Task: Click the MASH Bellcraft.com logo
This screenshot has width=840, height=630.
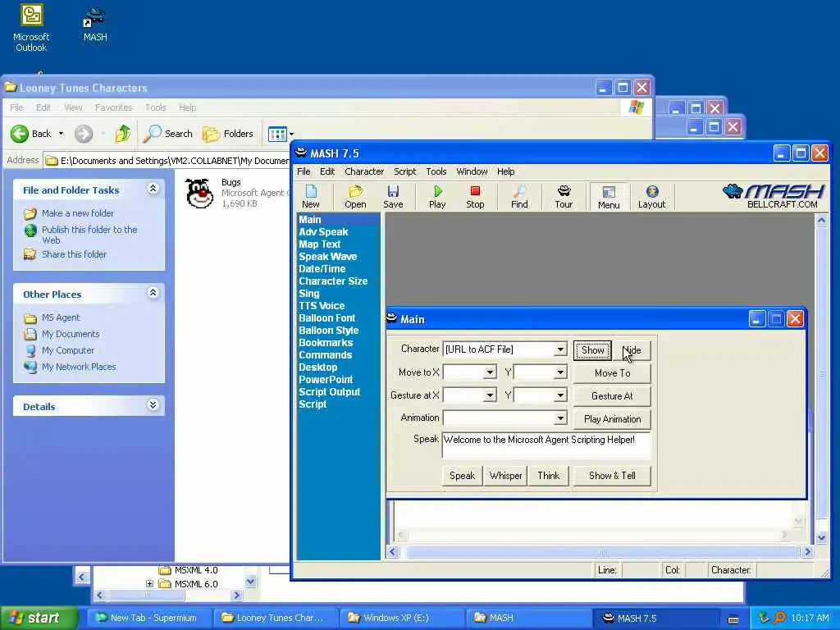Action: (774, 196)
